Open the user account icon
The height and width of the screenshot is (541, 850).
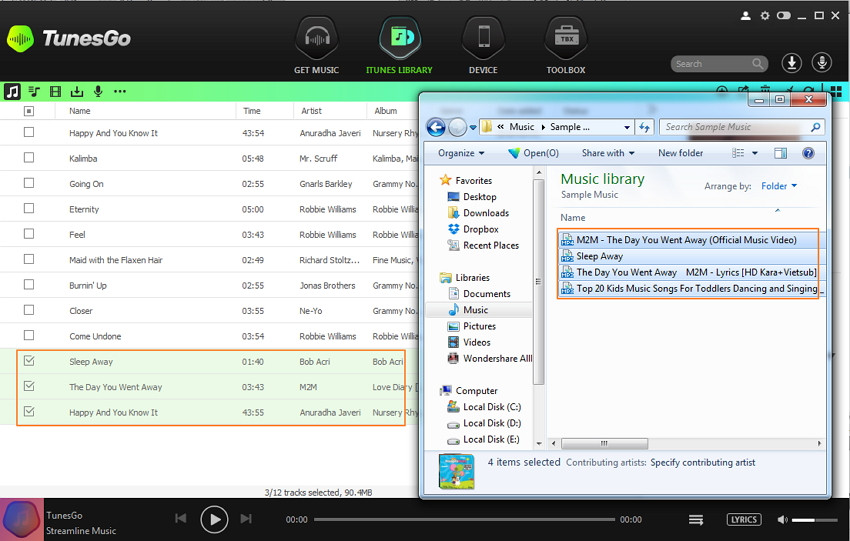[x=746, y=16]
